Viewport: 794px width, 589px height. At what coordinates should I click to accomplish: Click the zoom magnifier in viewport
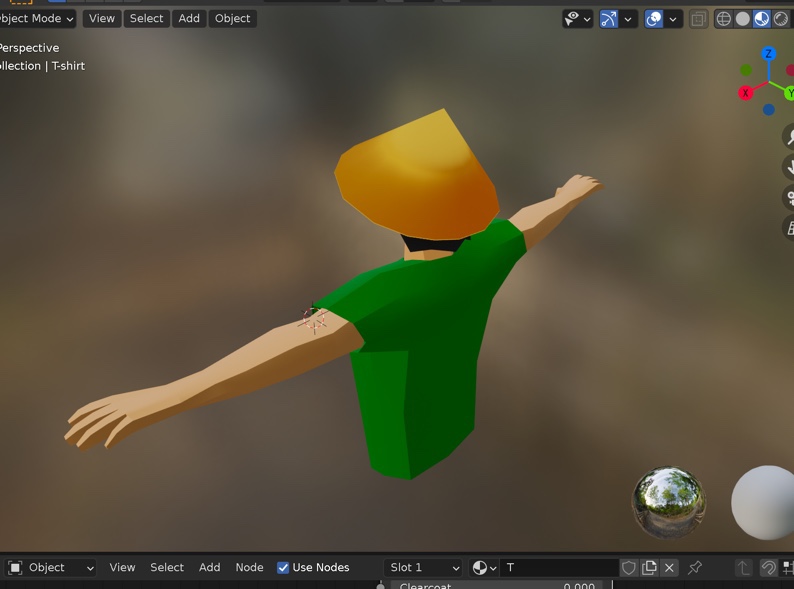[x=789, y=139]
